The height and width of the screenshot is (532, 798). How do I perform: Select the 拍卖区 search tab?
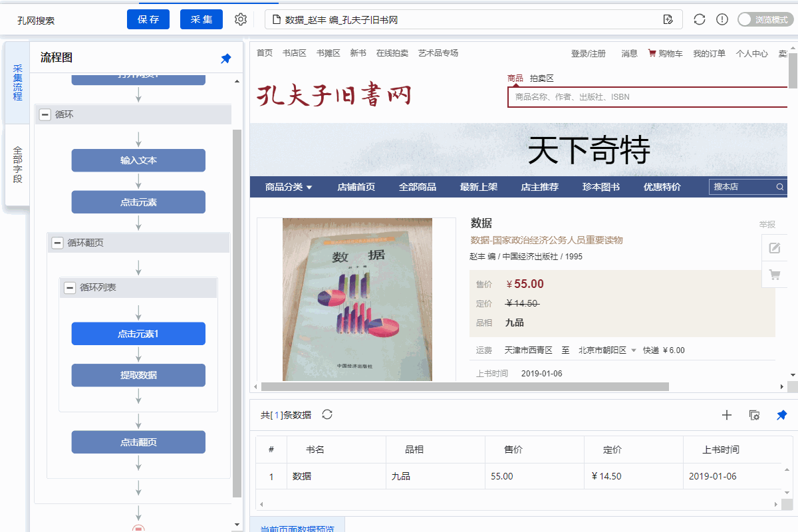[x=542, y=78]
